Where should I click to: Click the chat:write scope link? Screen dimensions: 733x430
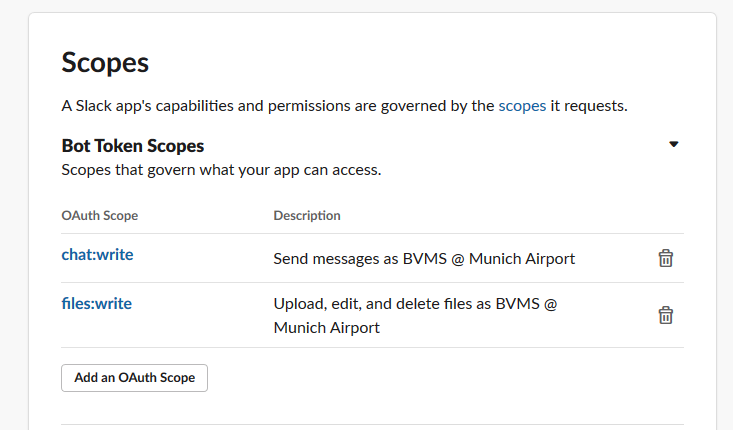(97, 255)
